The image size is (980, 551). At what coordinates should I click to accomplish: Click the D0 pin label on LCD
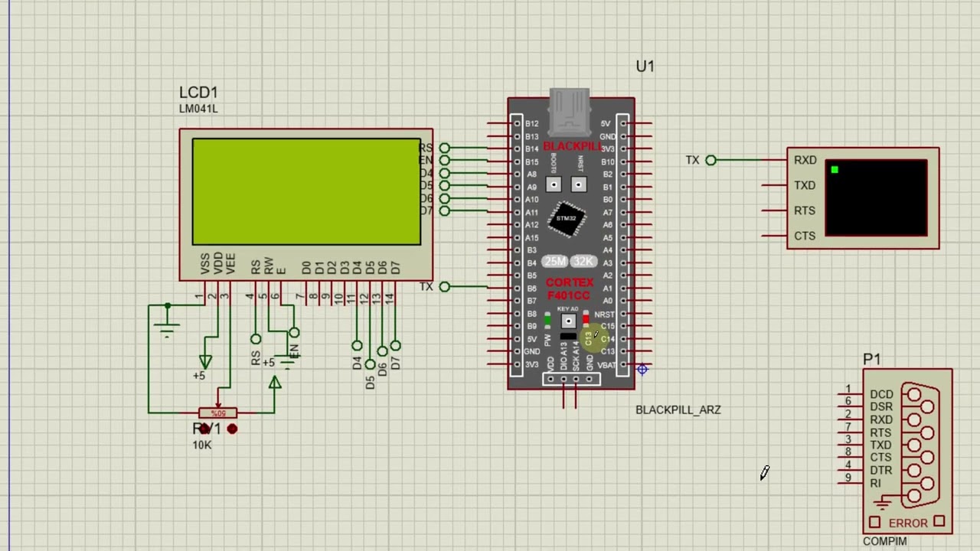[x=306, y=268]
